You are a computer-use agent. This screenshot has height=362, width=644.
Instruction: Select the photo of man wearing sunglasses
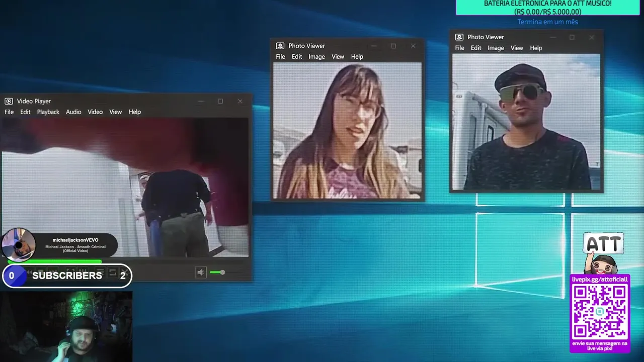526,122
